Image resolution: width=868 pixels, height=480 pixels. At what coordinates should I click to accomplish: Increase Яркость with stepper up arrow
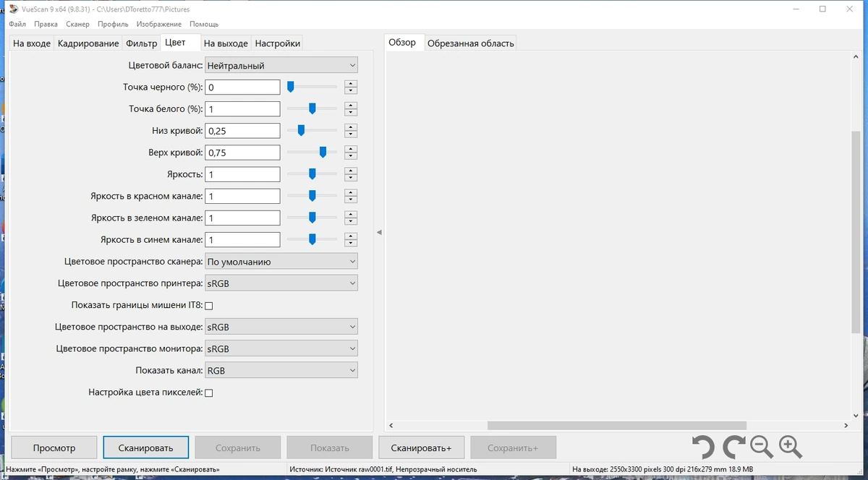tap(351, 171)
